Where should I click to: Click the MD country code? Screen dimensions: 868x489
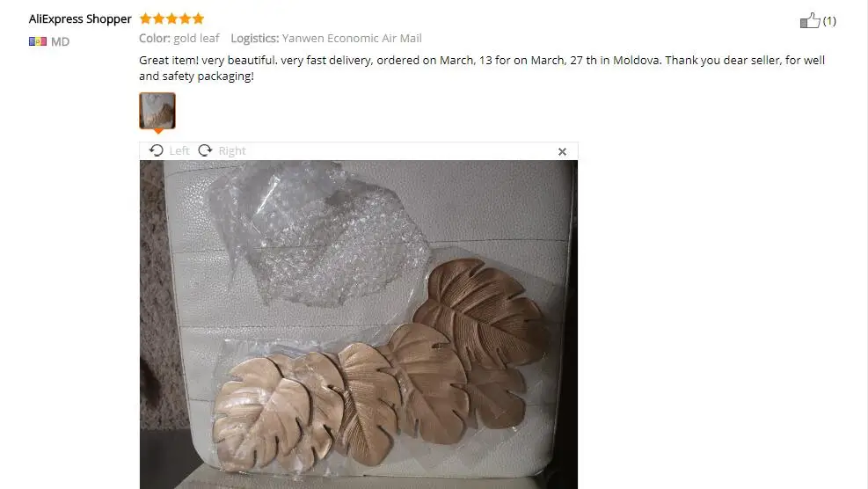[60, 41]
